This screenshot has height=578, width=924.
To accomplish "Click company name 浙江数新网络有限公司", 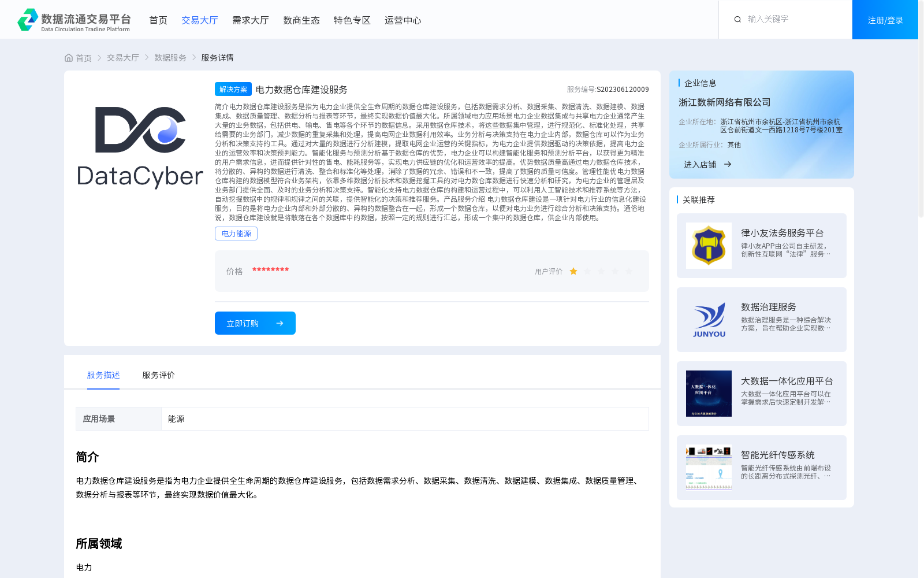I will 725,102.
